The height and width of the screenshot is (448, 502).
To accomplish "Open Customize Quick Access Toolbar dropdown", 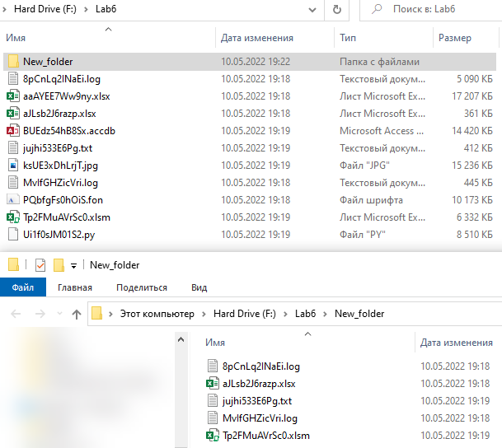I will point(73,266).
